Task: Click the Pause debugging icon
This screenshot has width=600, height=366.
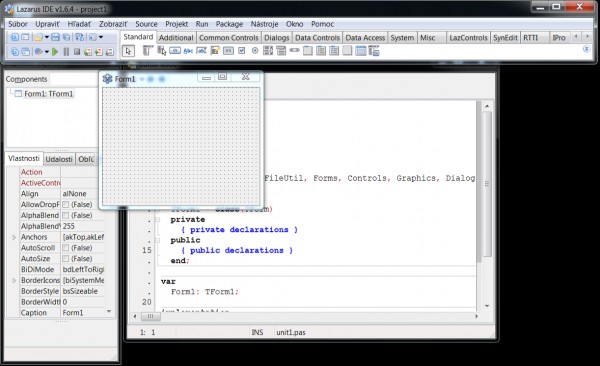Action: [x=66, y=51]
